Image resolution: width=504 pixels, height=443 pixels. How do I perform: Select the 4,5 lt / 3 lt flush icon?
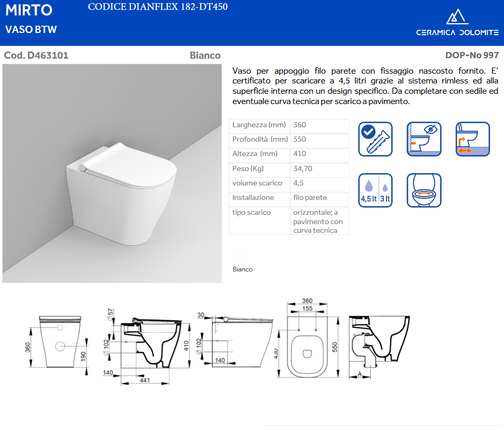pos(375,190)
